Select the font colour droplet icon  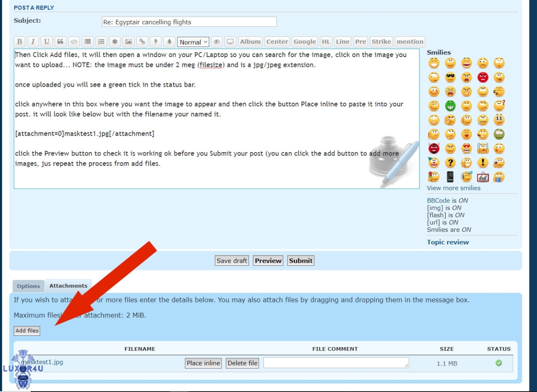169,42
